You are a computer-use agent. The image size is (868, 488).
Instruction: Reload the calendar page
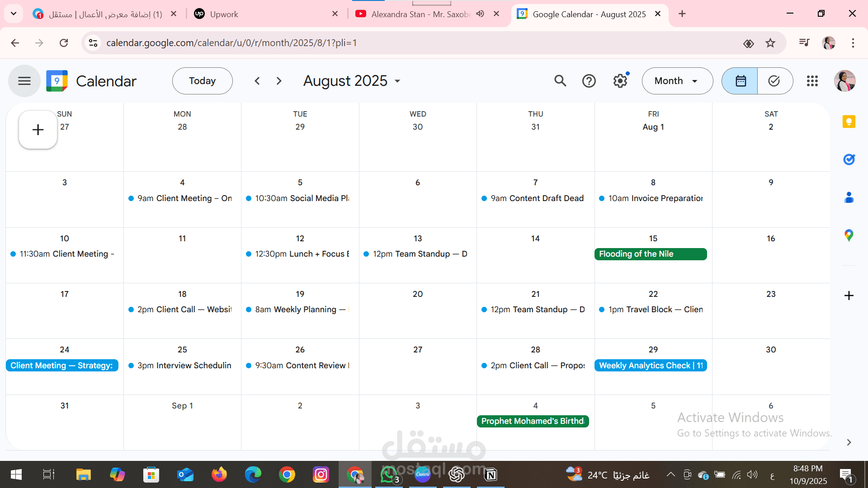coord(64,43)
